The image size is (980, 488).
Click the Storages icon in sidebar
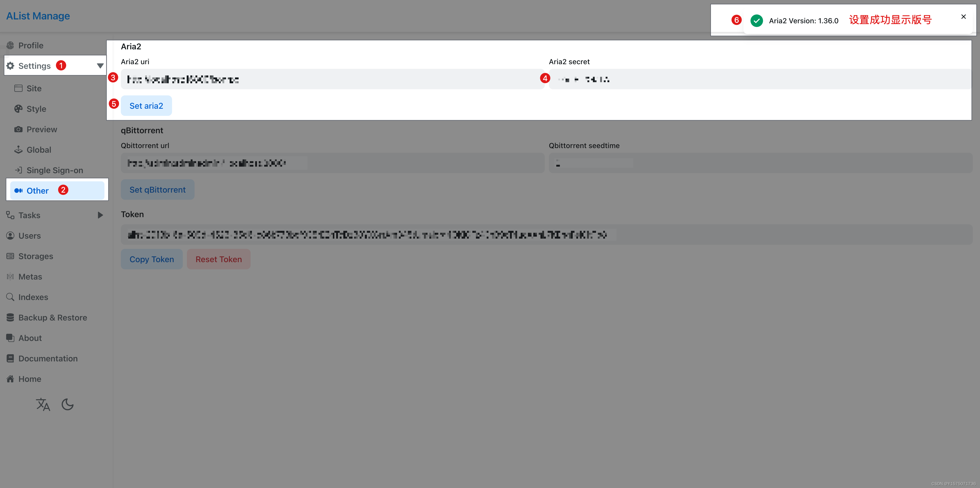click(10, 256)
